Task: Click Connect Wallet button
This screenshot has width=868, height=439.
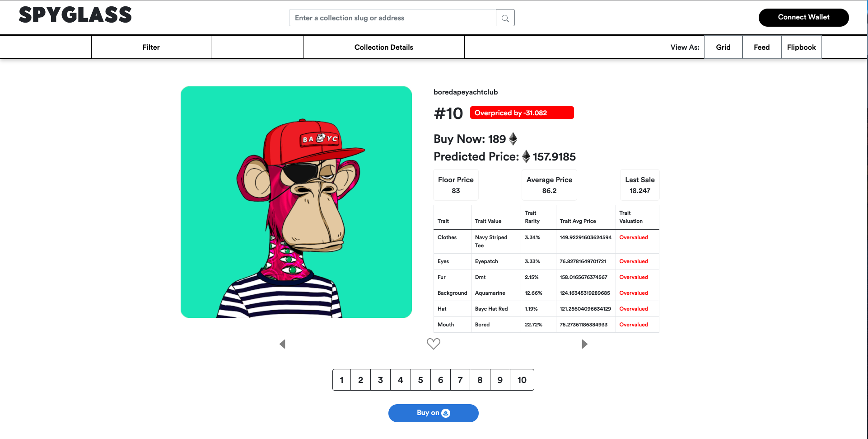Action: (804, 18)
